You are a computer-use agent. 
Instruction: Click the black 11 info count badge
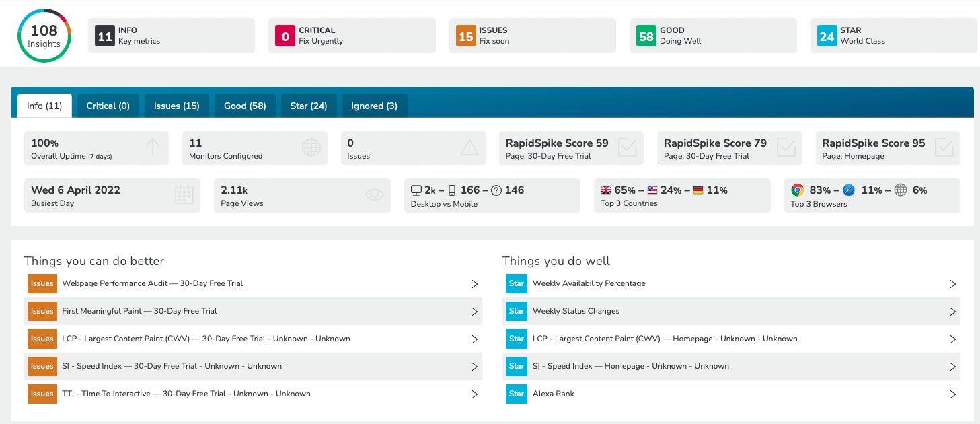pyautogui.click(x=105, y=36)
